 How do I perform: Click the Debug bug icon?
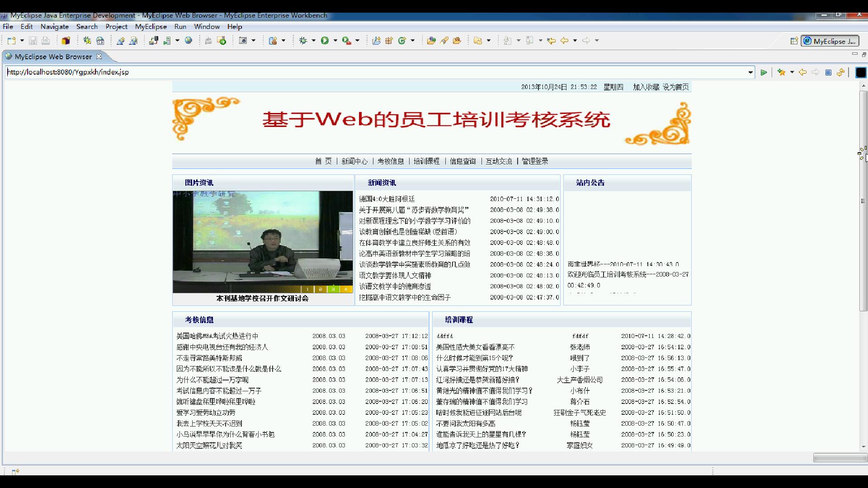303,41
